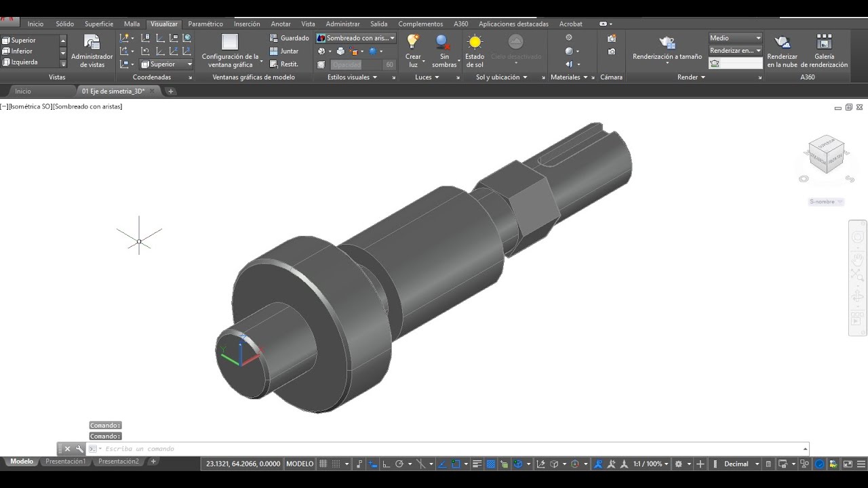The width and height of the screenshot is (868, 488).
Task: Toggle transparency in status bar
Action: (491, 464)
